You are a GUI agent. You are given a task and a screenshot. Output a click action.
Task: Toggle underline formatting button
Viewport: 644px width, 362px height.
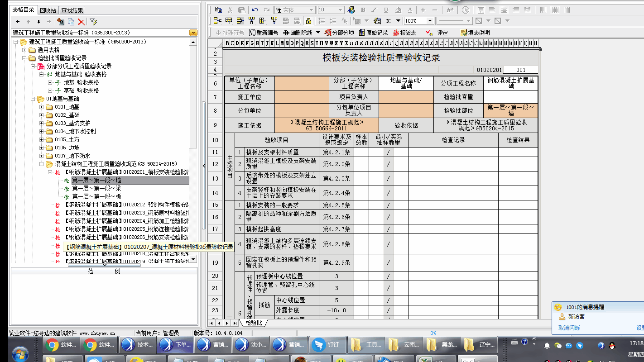(x=386, y=10)
